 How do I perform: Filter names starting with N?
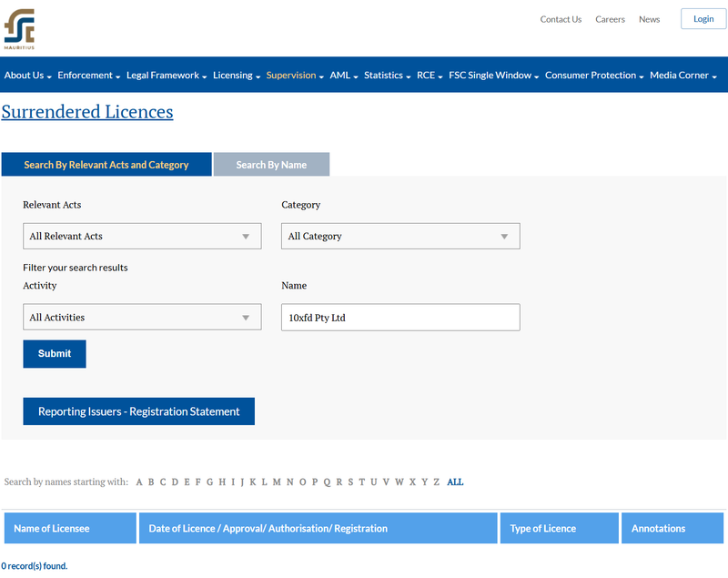(289, 482)
